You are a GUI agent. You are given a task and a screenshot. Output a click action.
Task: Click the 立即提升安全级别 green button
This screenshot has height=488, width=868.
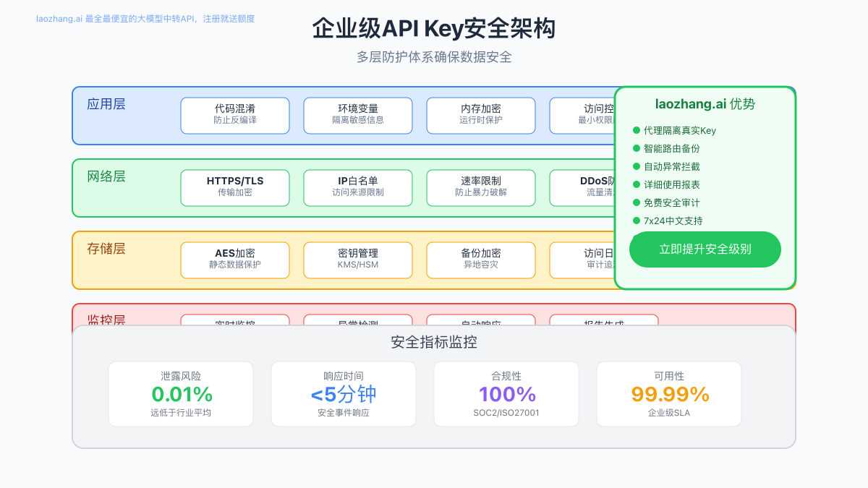click(x=705, y=249)
